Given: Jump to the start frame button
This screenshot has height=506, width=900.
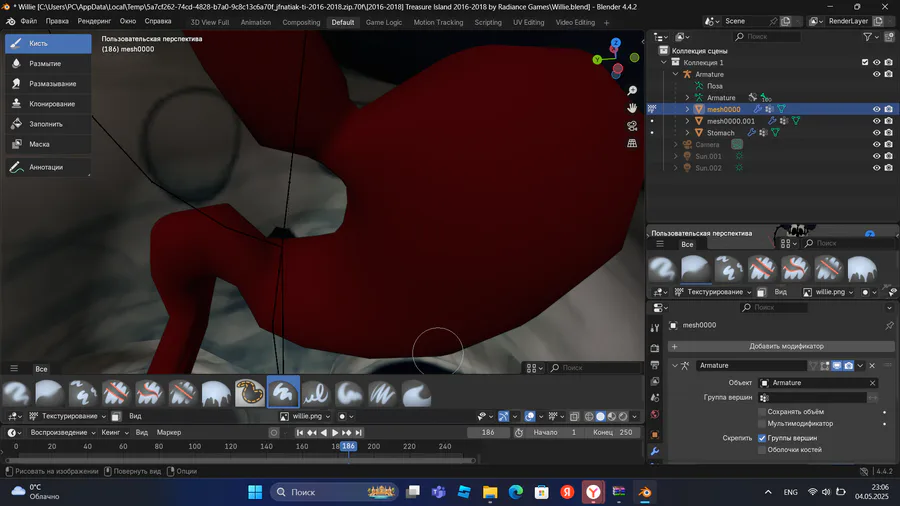Looking at the screenshot, I should click(x=300, y=433).
